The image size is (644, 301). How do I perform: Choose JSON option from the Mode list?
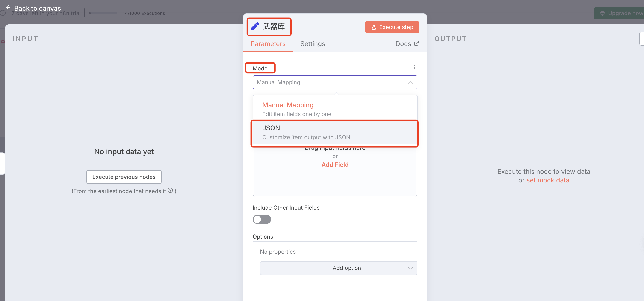pos(335,133)
